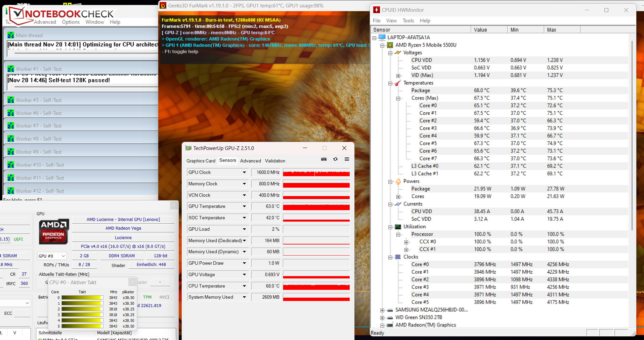Select the CPU VDD voltage row

tap(499, 60)
